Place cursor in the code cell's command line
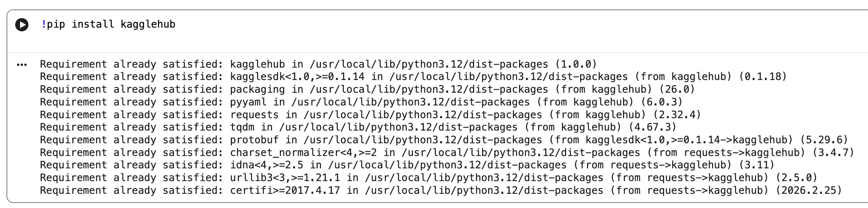Screen dimensions: 868x208 coord(451,24)
